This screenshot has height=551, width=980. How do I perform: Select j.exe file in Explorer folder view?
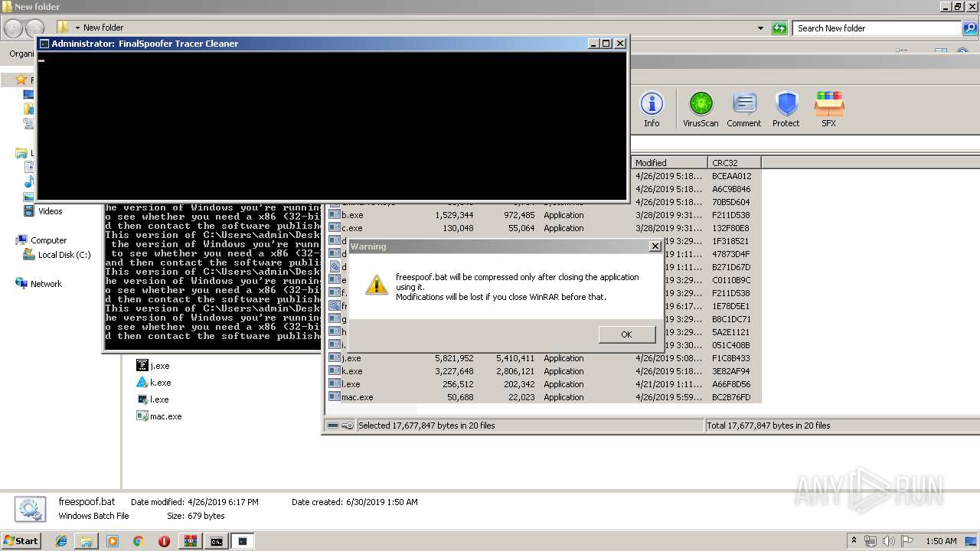153,366
